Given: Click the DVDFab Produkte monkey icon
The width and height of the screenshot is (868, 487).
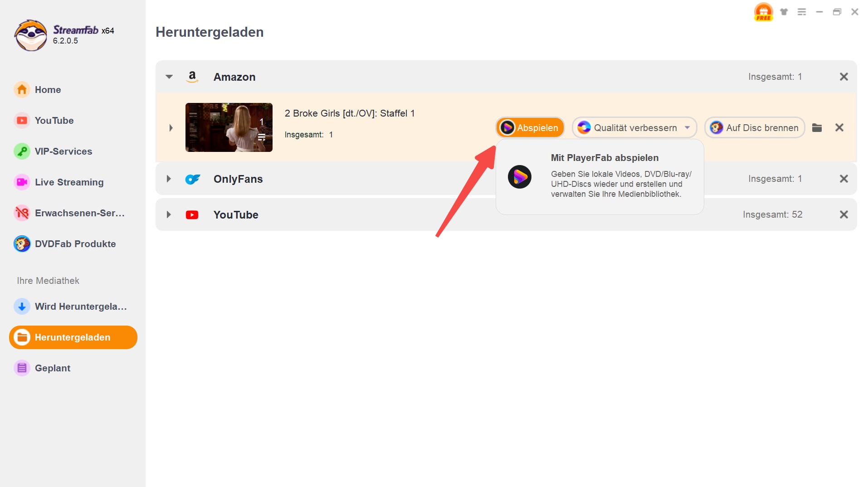Looking at the screenshot, I should tap(22, 244).
